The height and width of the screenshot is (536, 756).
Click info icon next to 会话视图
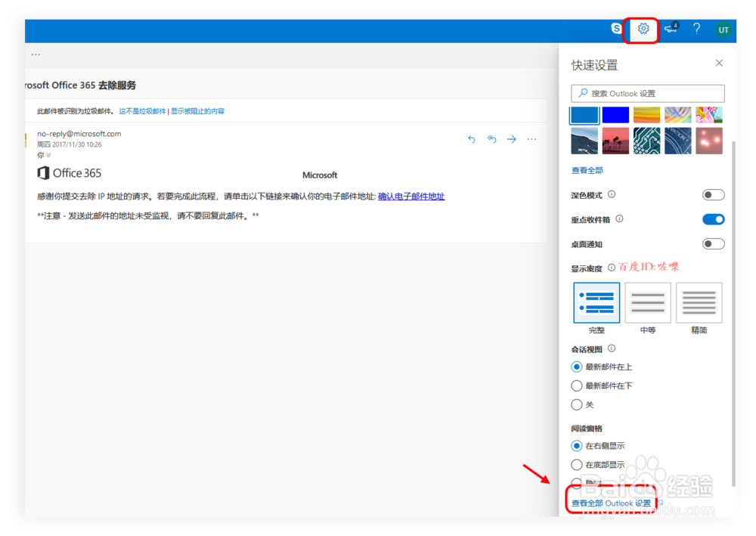pos(612,349)
